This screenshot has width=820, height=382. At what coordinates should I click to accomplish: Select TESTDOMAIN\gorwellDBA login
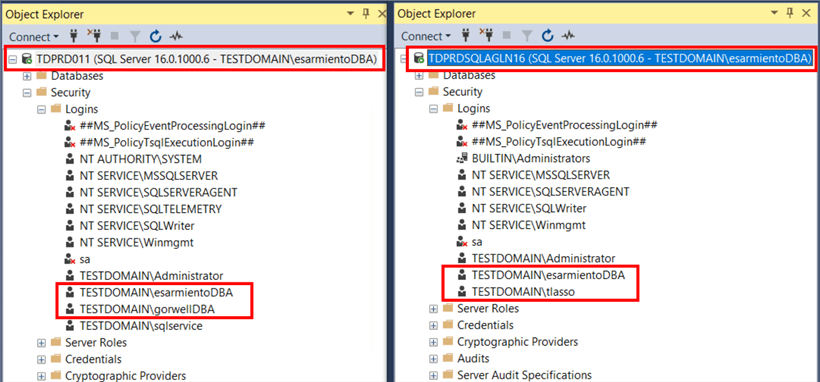click(x=147, y=309)
